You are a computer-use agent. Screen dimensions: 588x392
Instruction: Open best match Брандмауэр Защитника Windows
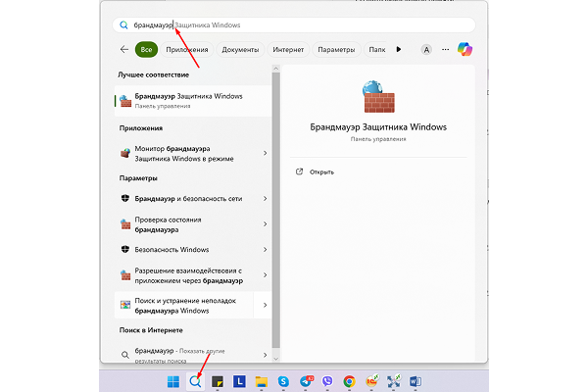[x=193, y=101]
